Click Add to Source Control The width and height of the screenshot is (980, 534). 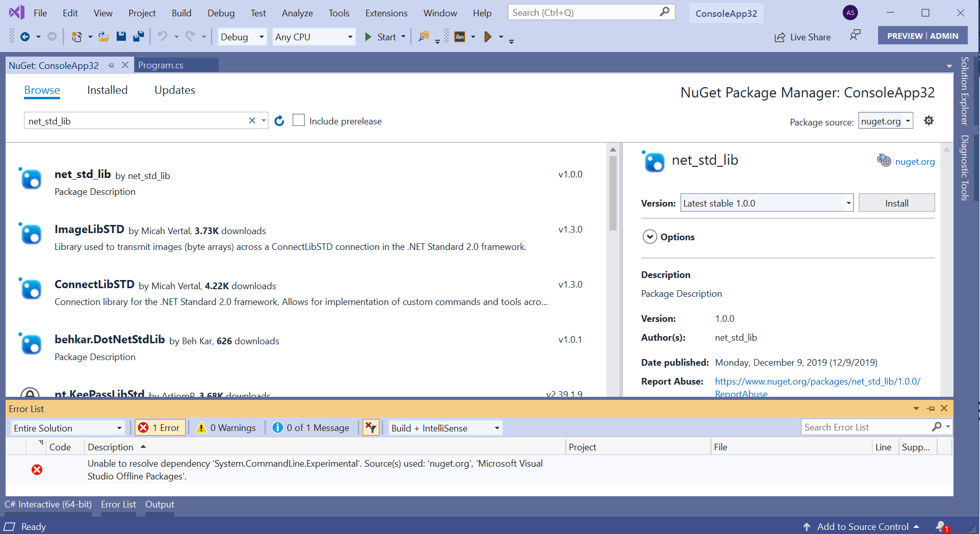coord(862,526)
